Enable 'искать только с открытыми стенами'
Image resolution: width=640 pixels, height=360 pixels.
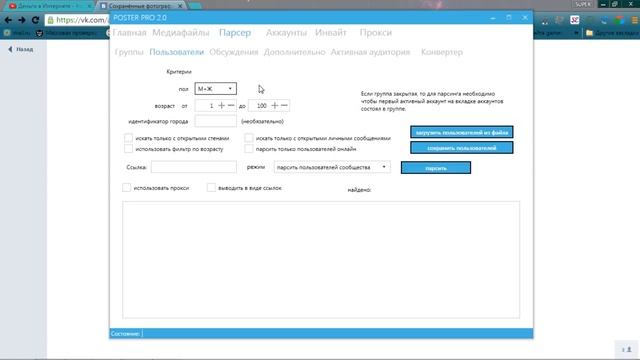[x=129, y=138]
